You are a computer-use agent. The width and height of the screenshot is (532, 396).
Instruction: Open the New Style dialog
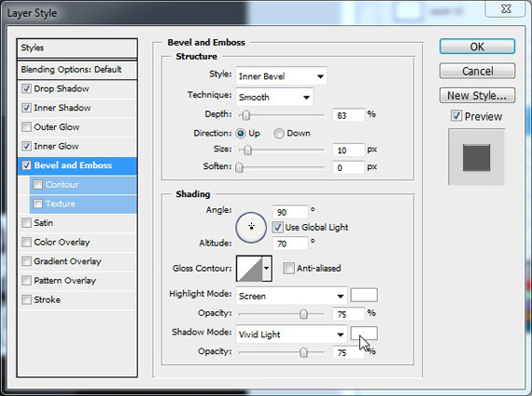[x=477, y=95]
